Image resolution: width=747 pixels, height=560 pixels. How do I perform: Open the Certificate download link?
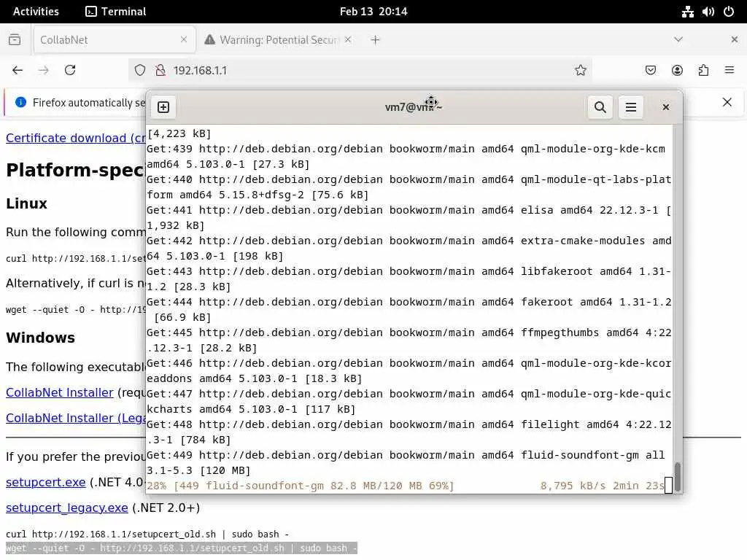[x=76, y=138]
